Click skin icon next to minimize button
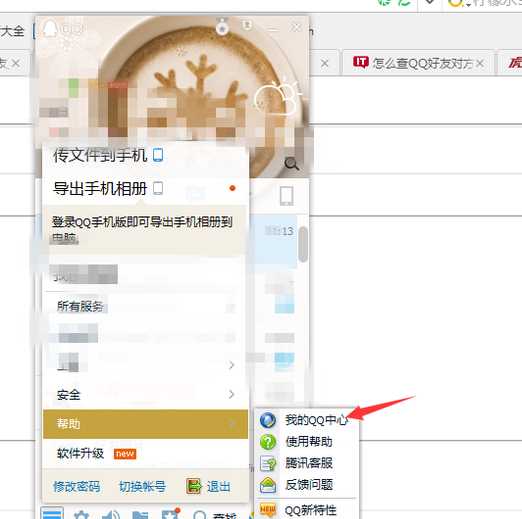 [247, 25]
